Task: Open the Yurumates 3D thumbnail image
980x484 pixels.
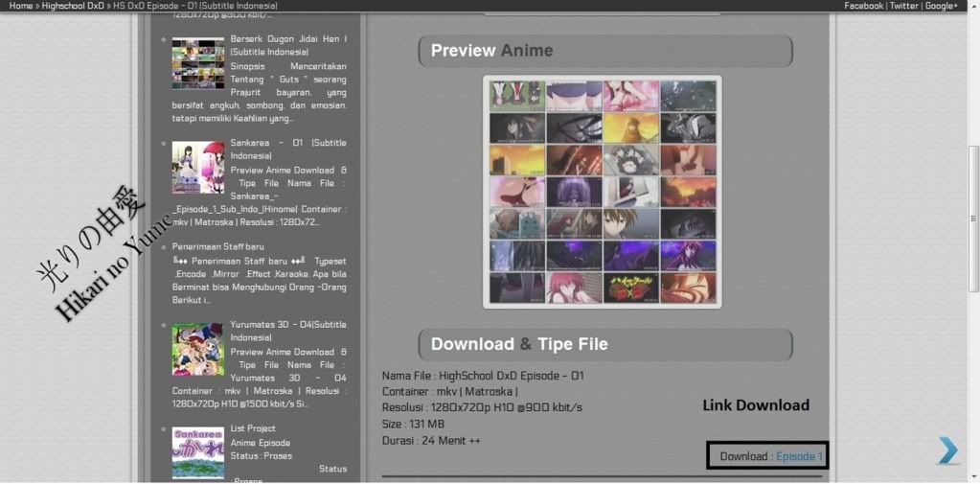Action: click(198, 349)
